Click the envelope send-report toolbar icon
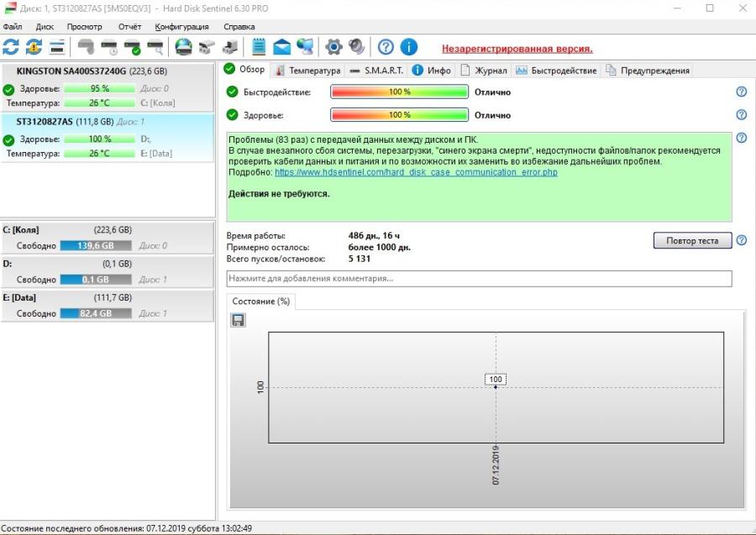Viewport: 756px width, 535px height. point(281,47)
